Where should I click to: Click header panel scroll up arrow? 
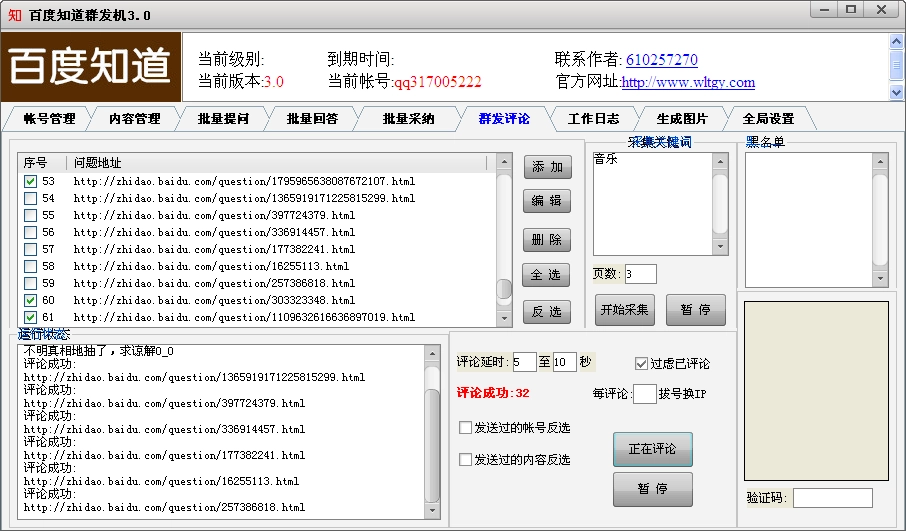click(x=896, y=41)
